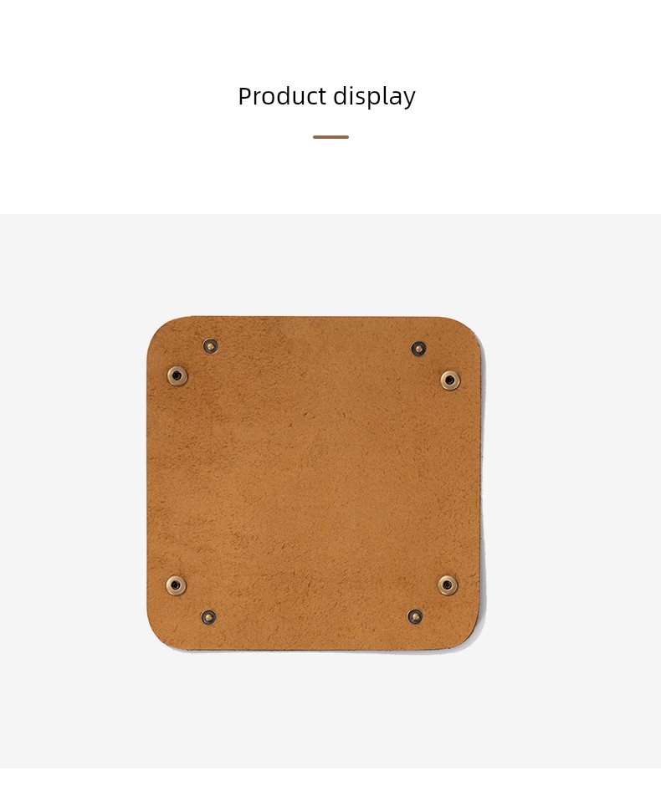Click the word "display" in the heading

pos(374,97)
